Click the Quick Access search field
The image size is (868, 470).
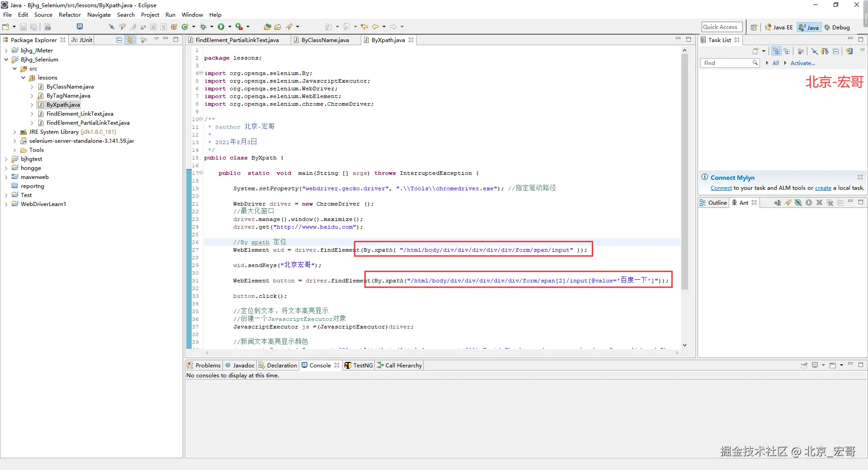click(722, 27)
